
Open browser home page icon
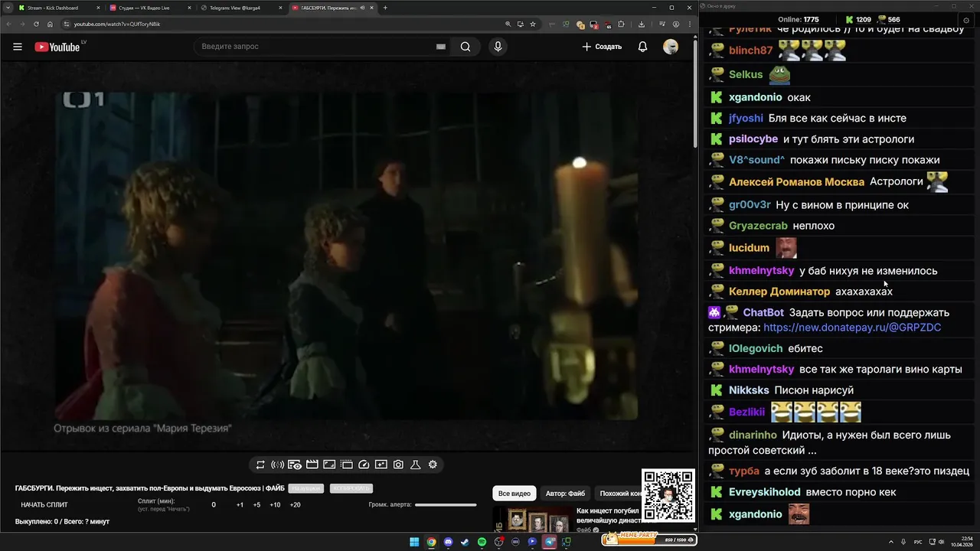50,24
